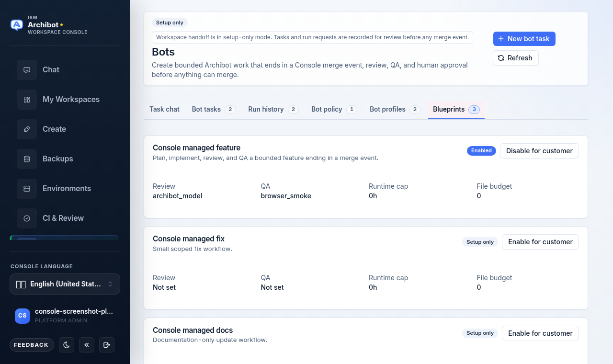Click the language book icon
The height and width of the screenshot is (364, 613).
coord(21,284)
